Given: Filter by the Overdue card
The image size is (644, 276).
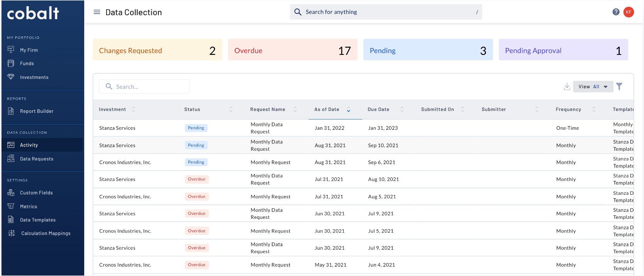Looking at the screenshot, I should (x=293, y=49).
